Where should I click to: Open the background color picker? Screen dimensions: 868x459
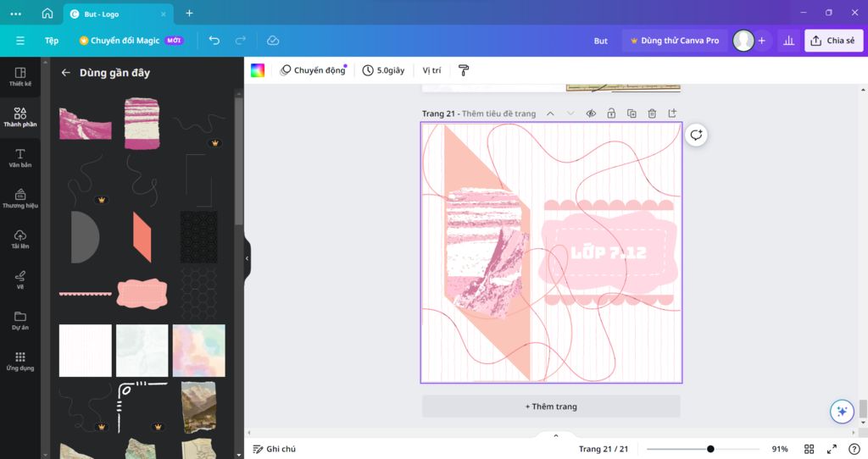tap(258, 70)
